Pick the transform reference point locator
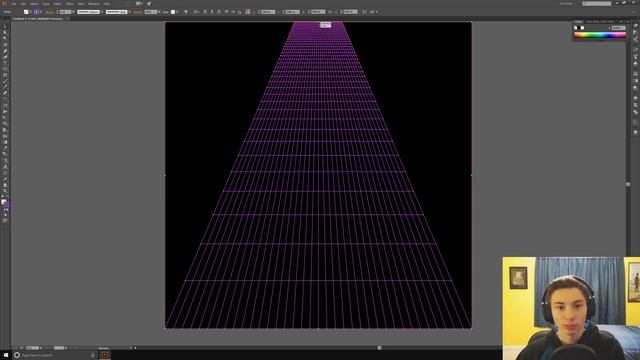 coord(248,12)
